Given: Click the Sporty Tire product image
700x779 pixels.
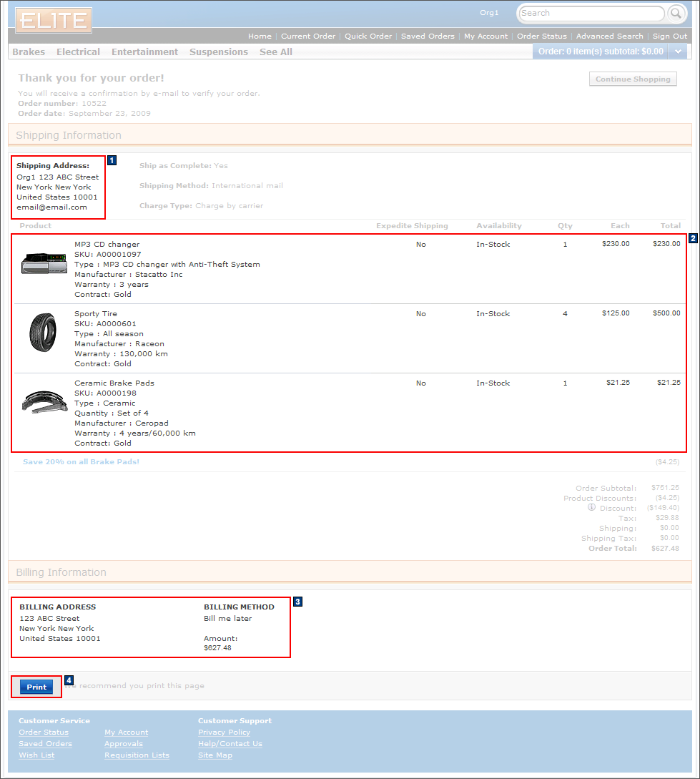Looking at the screenshot, I should pos(44,330).
